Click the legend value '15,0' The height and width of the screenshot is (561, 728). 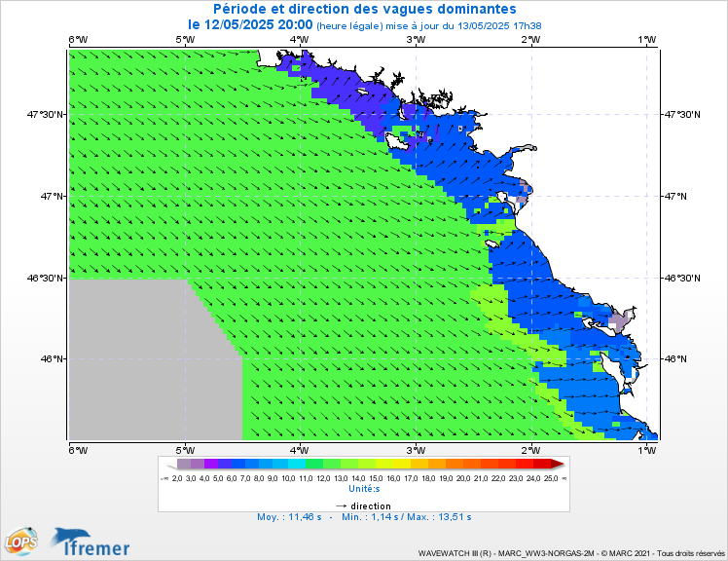[x=376, y=478]
